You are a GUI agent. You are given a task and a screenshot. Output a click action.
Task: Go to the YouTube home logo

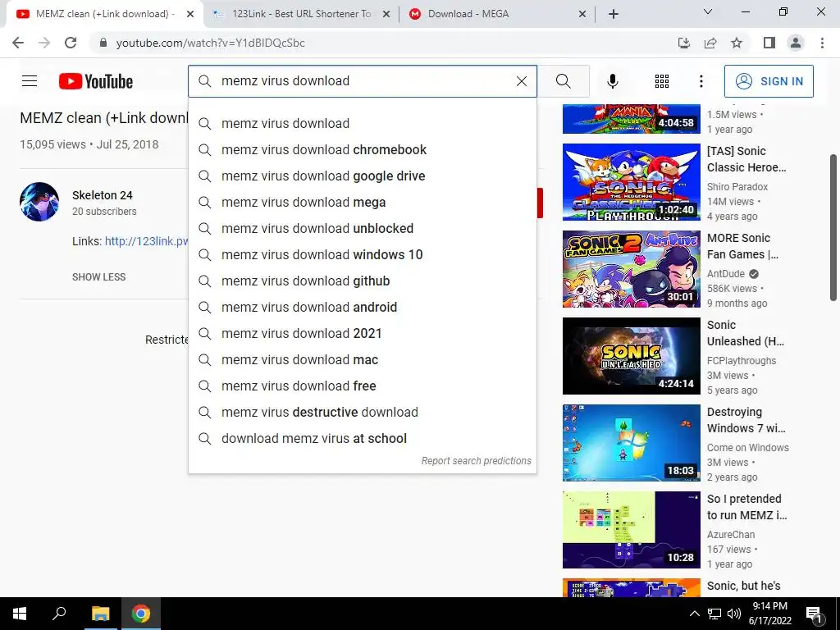[x=96, y=81]
